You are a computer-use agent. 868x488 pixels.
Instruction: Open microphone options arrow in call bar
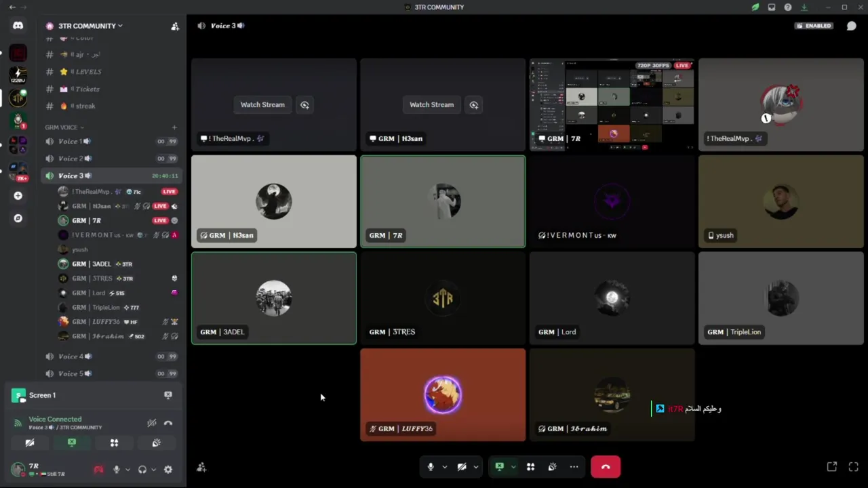pyautogui.click(x=444, y=466)
